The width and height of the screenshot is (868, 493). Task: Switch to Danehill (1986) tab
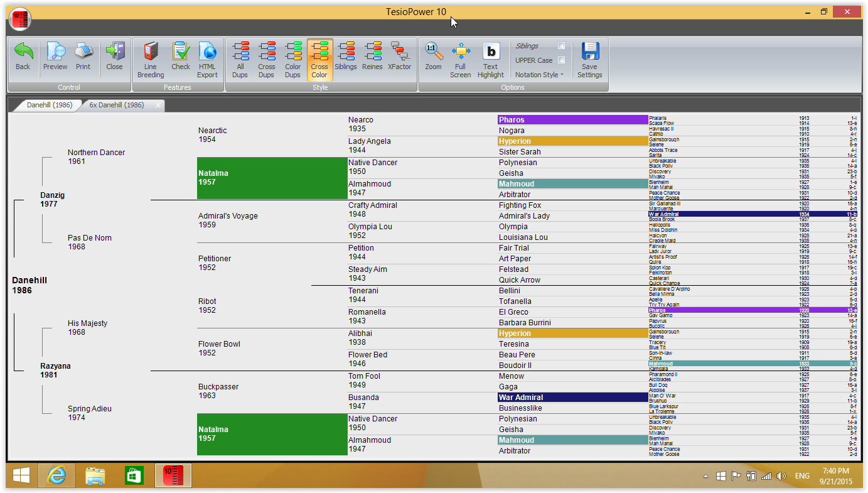click(x=50, y=105)
